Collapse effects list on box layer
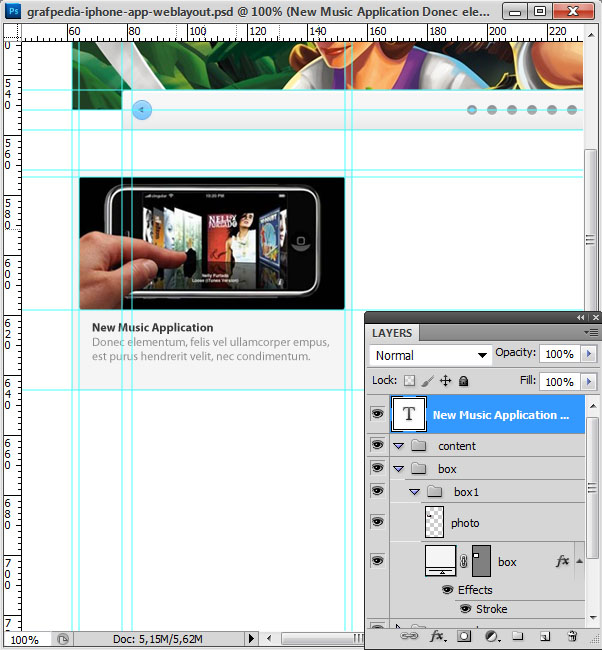Screen dimensions: 602x650 (580, 561)
